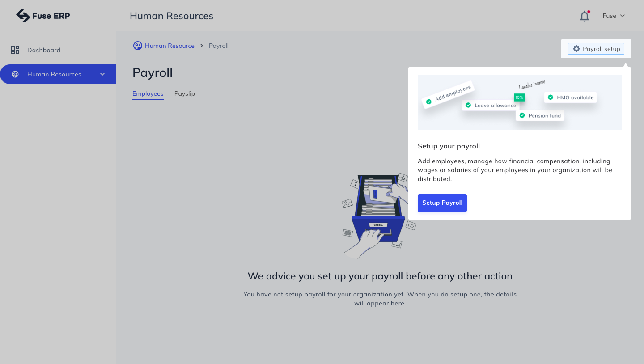Go to Dashboard in the sidebar
Viewport: 644px width, 364px height.
coord(43,50)
